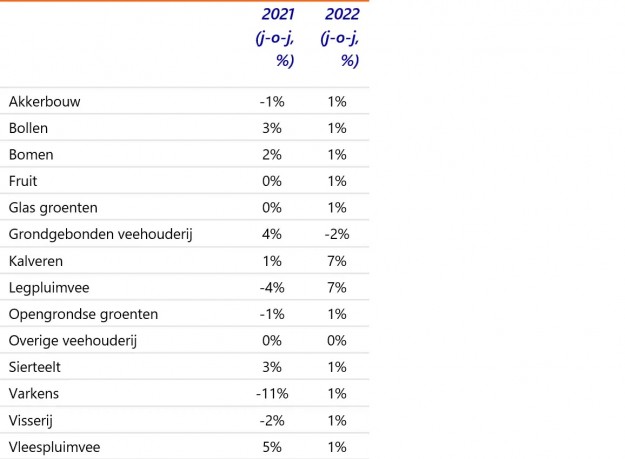Click the Opengrondse groenten label
The width and height of the screenshot is (625, 459).
pos(83,314)
